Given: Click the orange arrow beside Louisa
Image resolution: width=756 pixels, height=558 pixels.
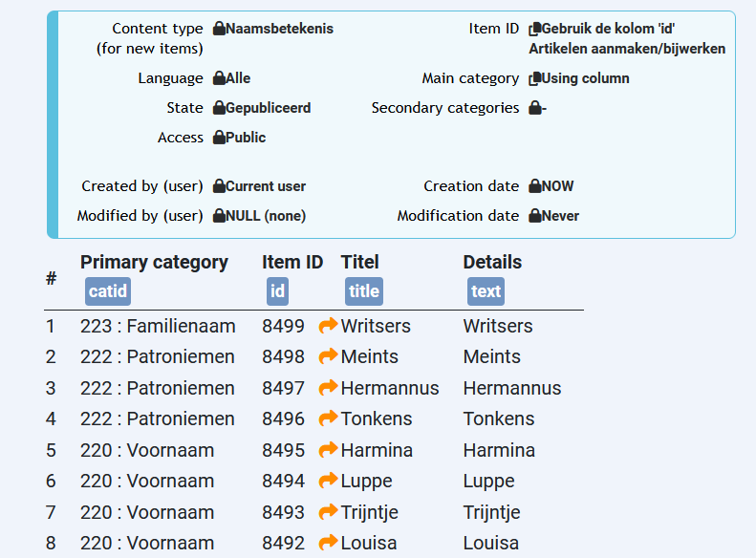Looking at the screenshot, I should (x=328, y=543).
